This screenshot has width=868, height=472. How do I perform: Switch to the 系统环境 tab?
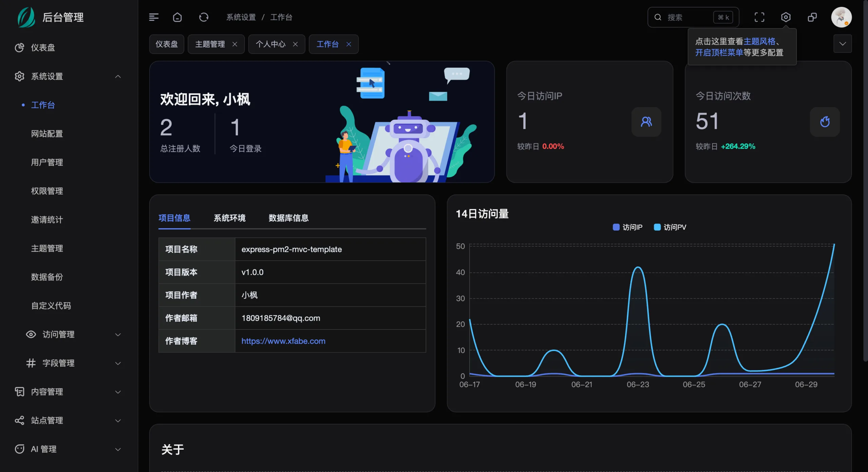coord(230,218)
